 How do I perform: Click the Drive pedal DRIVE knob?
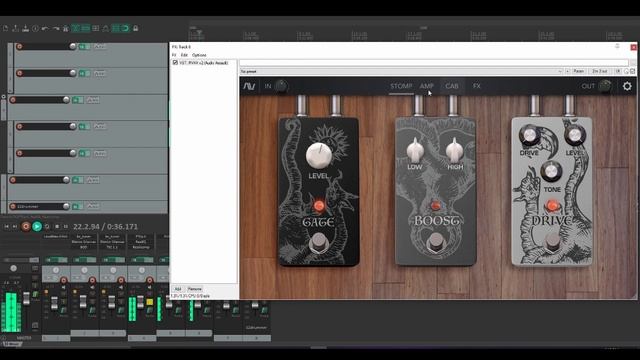tap(529, 136)
